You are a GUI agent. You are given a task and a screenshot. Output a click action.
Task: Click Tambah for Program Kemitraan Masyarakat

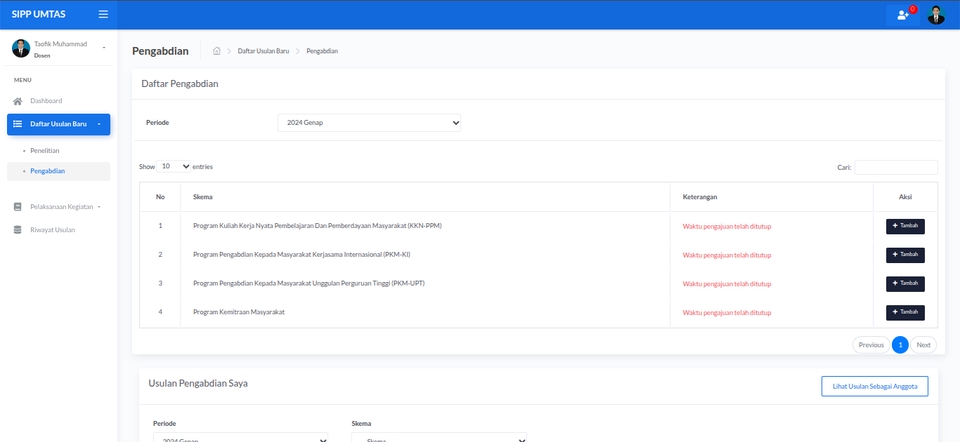905,313
